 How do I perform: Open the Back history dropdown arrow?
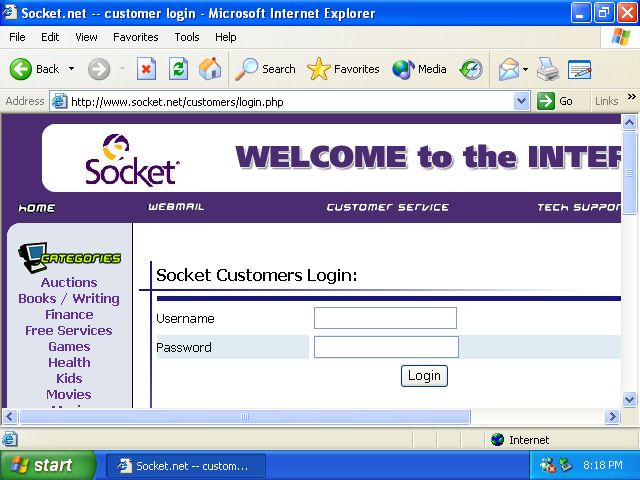click(x=71, y=69)
